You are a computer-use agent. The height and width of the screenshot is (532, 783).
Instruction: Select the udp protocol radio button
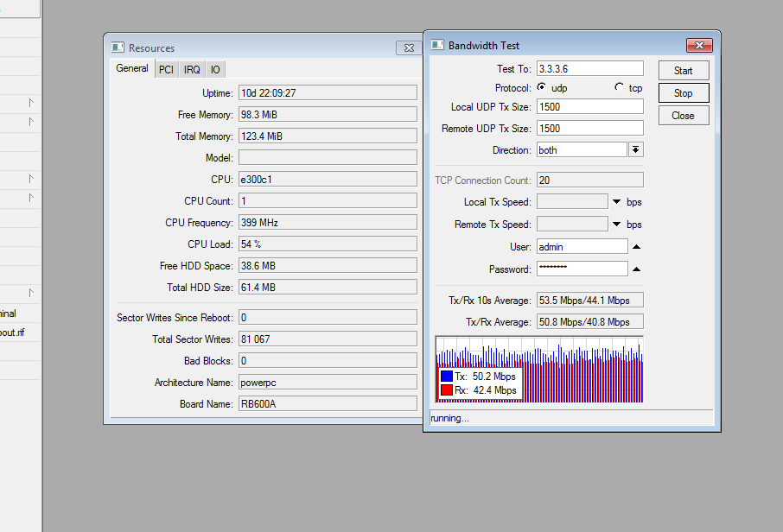click(x=542, y=87)
